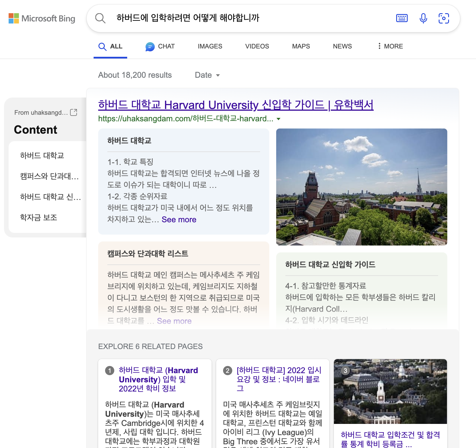
Task: Click the Microsoft Bing logo
Action: (42, 19)
